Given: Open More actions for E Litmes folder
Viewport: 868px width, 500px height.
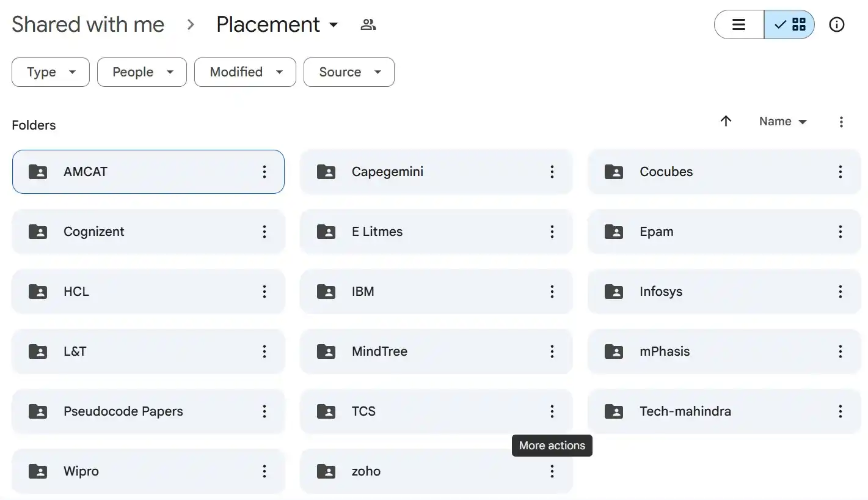Looking at the screenshot, I should [x=552, y=232].
